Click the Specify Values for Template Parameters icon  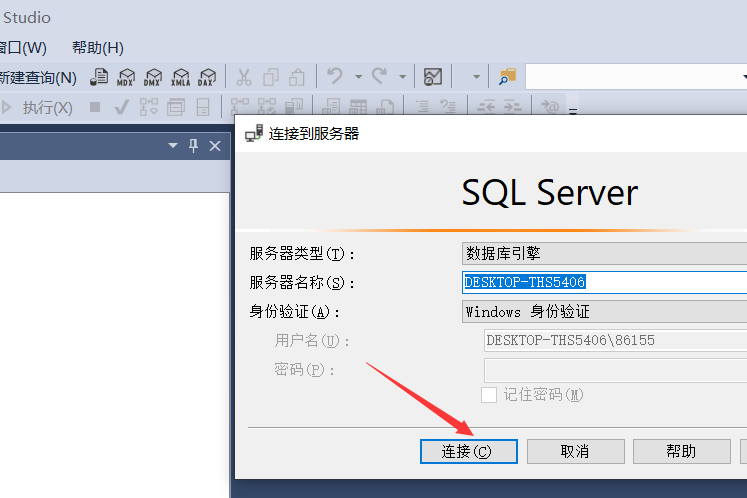[x=549, y=107]
